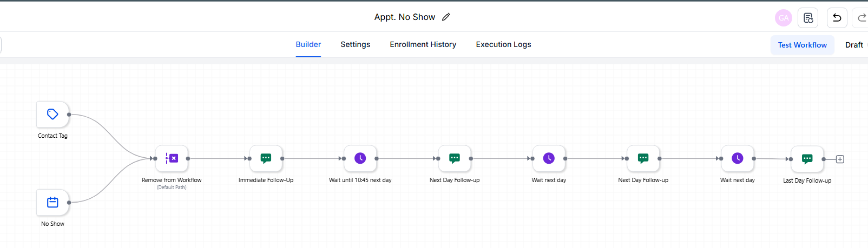Switch to the Builder tab
Screen dimensions: 868x248
coord(308,44)
